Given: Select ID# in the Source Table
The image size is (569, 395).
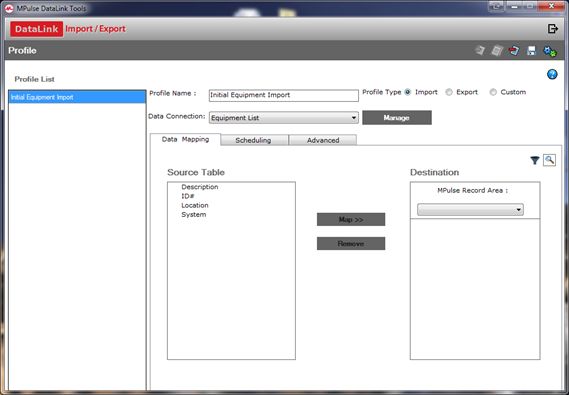Looking at the screenshot, I should tap(188, 196).
